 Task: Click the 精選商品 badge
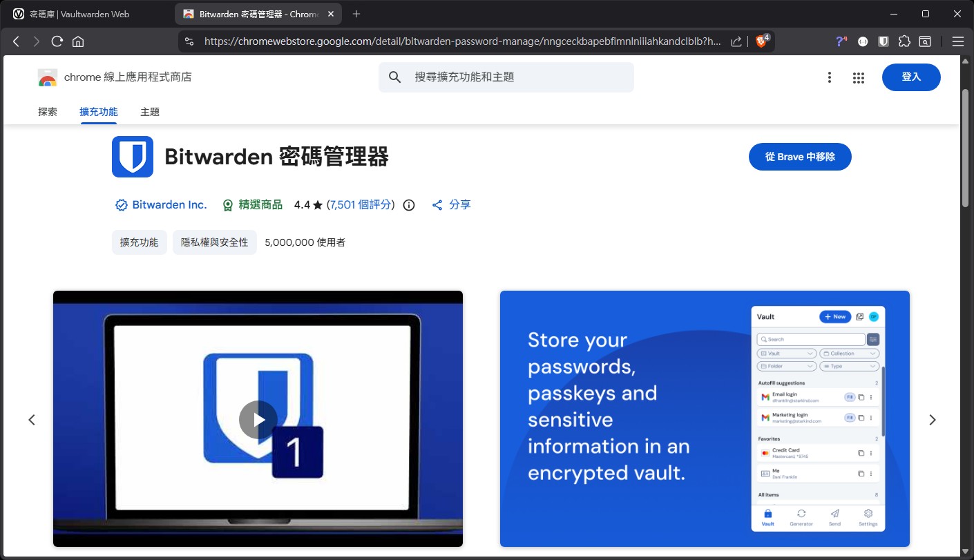(x=252, y=205)
